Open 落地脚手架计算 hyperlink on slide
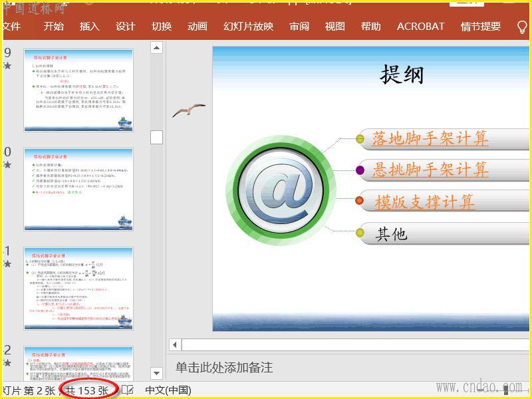This screenshot has width=532, height=399. click(430, 139)
